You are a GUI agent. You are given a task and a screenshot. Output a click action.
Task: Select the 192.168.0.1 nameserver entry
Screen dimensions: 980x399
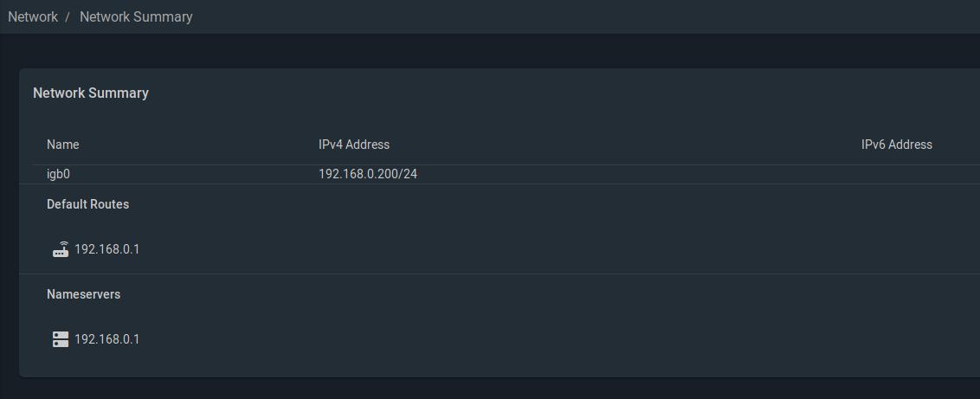point(106,339)
